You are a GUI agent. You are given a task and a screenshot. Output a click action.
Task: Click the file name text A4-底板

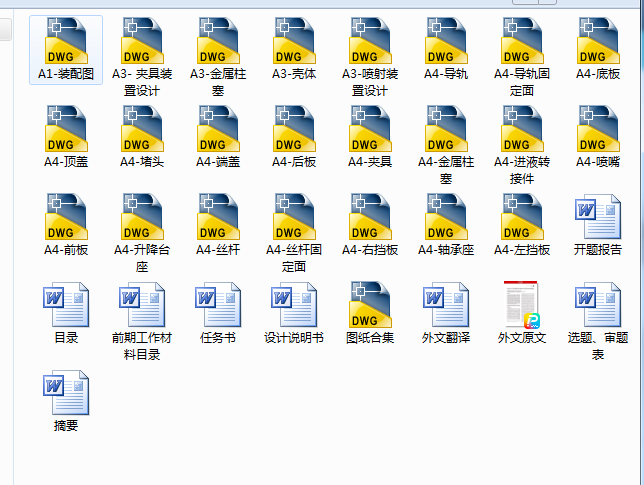pyautogui.click(x=598, y=74)
